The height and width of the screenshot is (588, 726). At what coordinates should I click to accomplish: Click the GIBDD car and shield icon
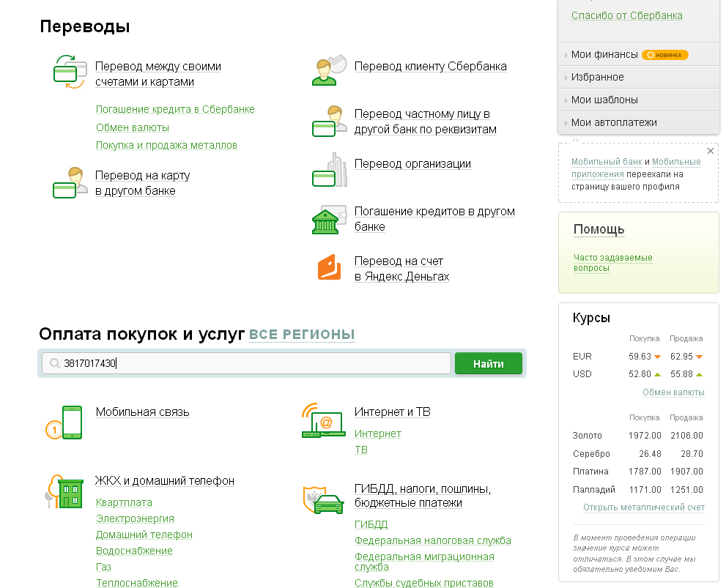pos(323,499)
